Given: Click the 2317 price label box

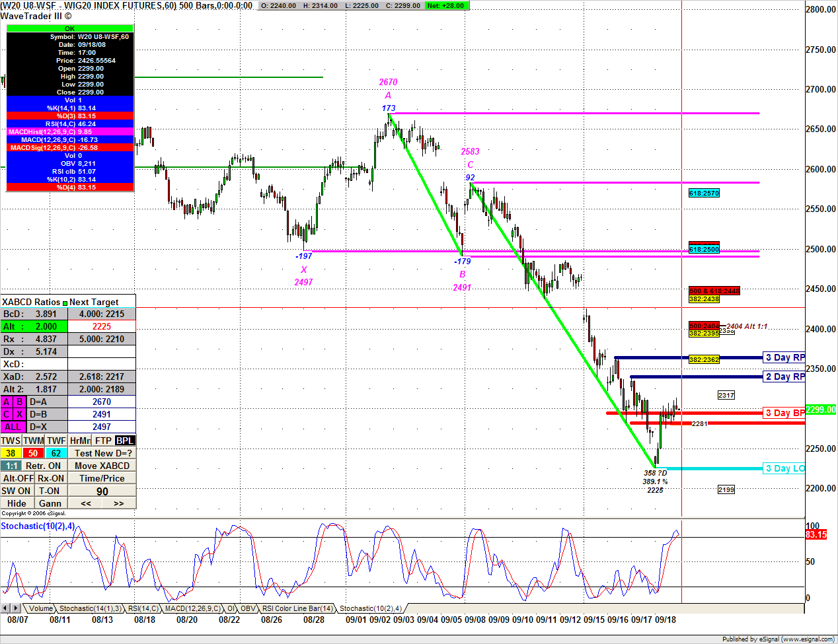Looking at the screenshot, I should tap(726, 395).
